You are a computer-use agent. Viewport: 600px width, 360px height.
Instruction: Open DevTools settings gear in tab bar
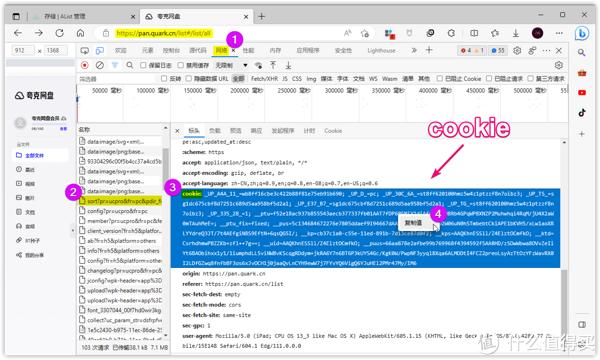tap(517, 50)
